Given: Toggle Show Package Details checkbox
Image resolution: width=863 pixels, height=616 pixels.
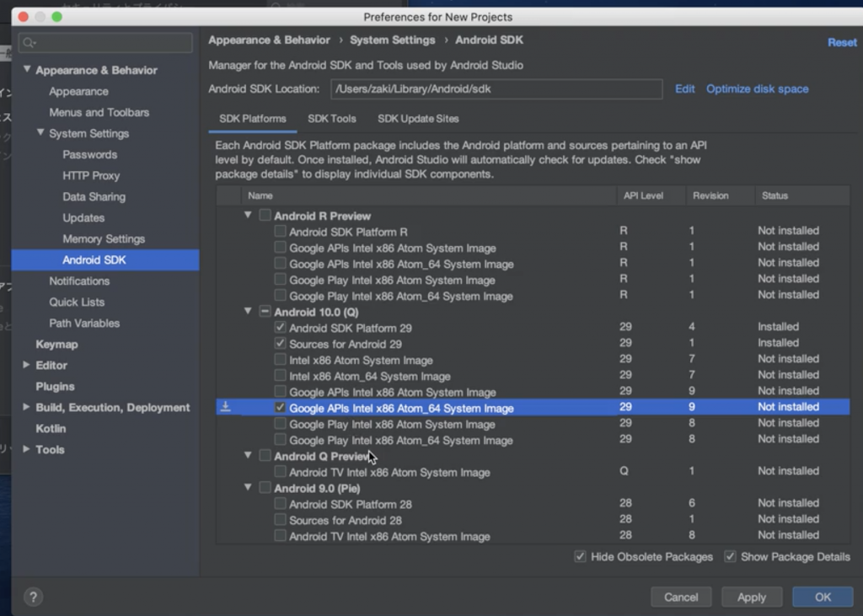Looking at the screenshot, I should (731, 556).
